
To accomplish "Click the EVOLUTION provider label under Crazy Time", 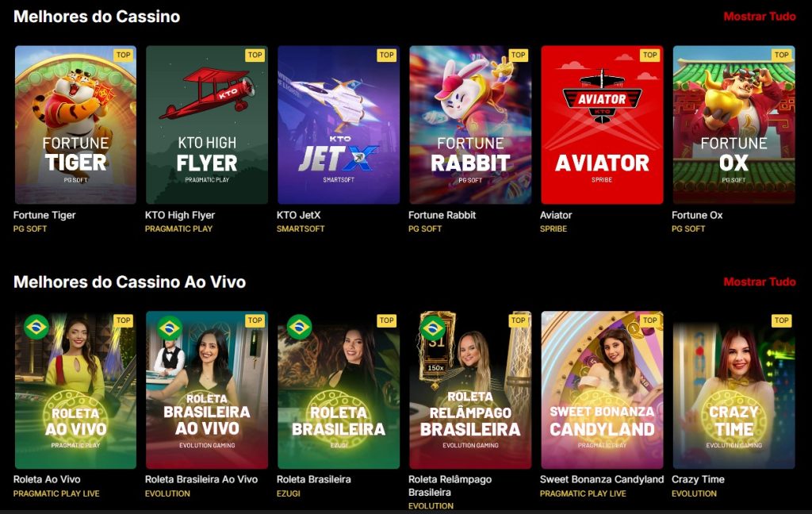I will click(694, 493).
